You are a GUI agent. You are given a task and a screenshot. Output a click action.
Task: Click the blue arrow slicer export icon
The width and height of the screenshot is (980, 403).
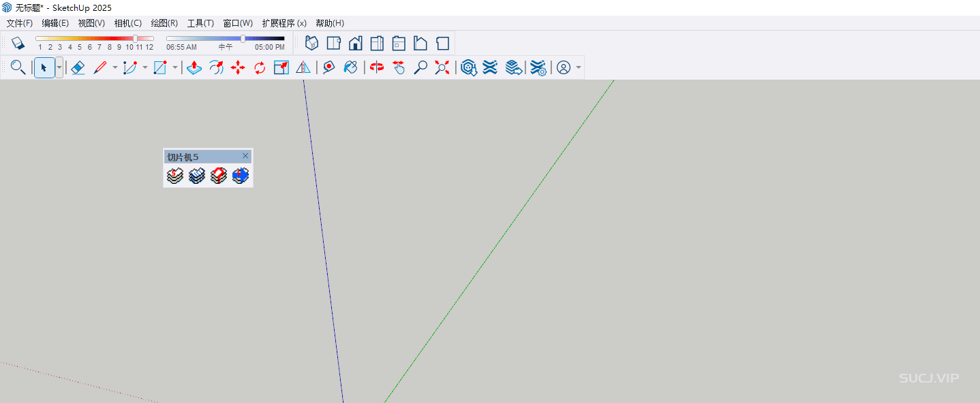coord(241,176)
